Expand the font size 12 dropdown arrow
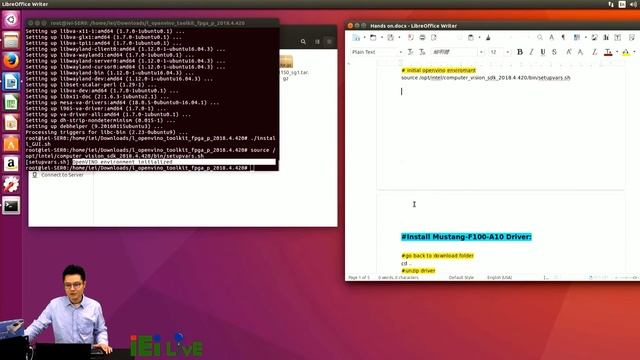The image size is (640, 360). tap(508, 52)
